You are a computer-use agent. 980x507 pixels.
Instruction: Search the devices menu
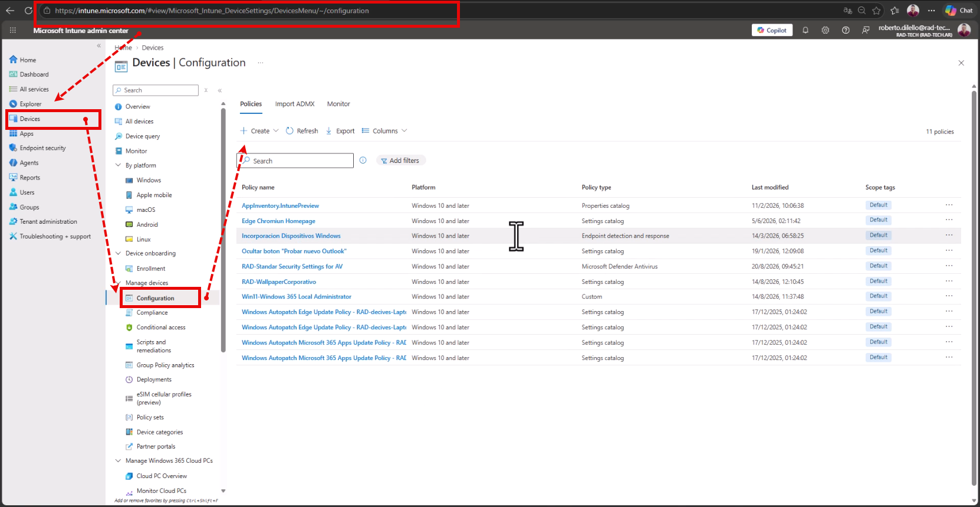pyautogui.click(x=156, y=90)
